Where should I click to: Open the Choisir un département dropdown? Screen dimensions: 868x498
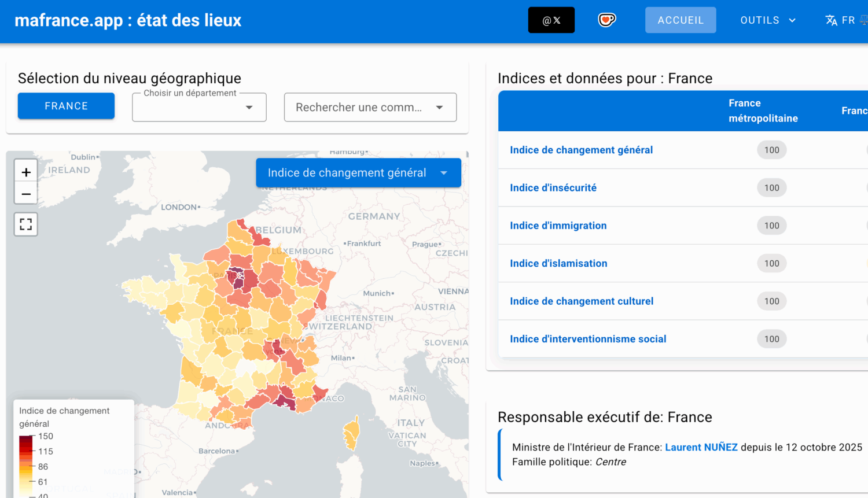click(199, 108)
